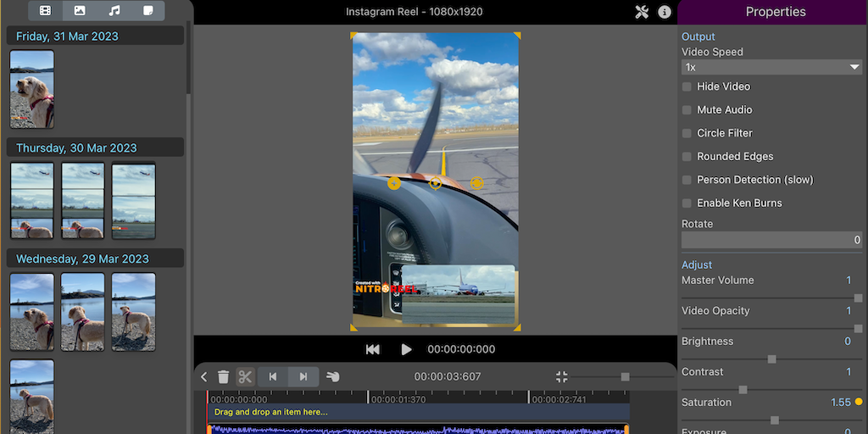The height and width of the screenshot is (434, 868).
Task: Collapse timeline with the back chevron
Action: pyautogui.click(x=203, y=377)
